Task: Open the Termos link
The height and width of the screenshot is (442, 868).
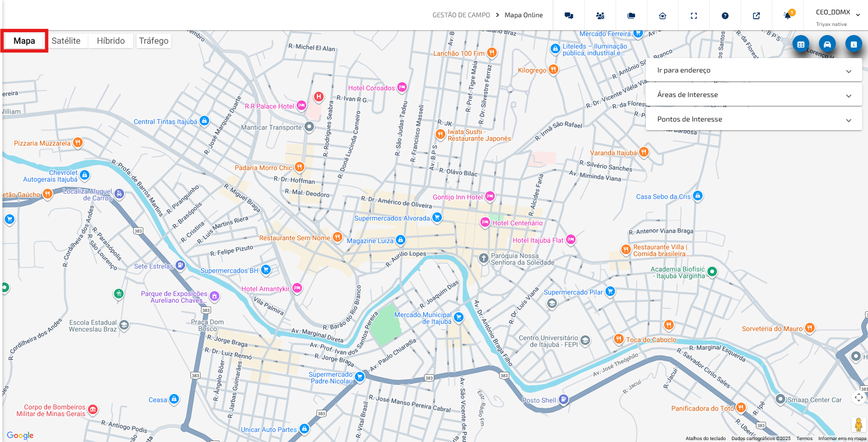Action: (805, 438)
